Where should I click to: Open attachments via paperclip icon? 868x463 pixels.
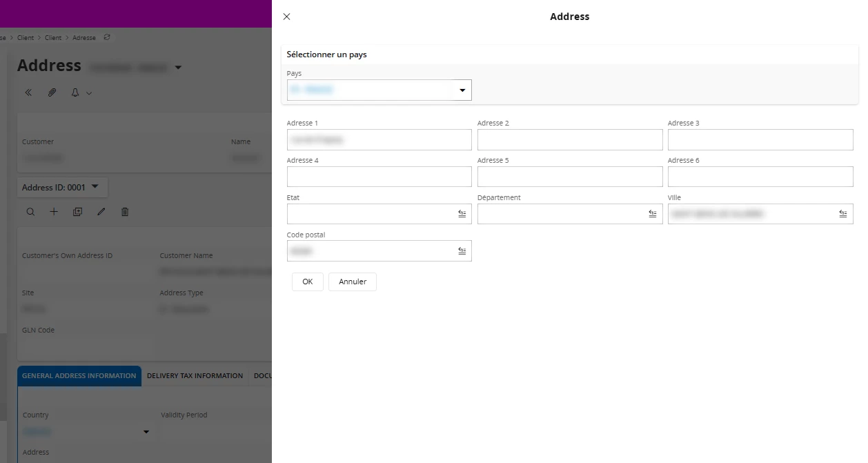tap(52, 92)
